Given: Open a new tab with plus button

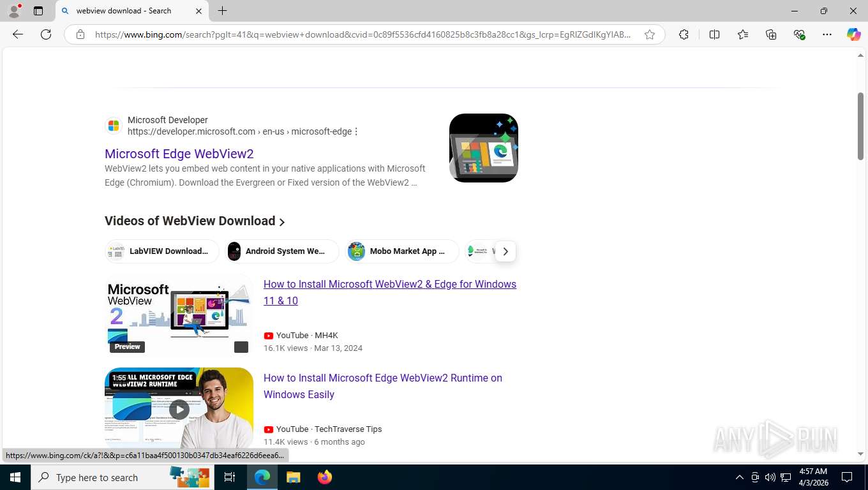Looking at the screenshot, I should pos(222,11).
